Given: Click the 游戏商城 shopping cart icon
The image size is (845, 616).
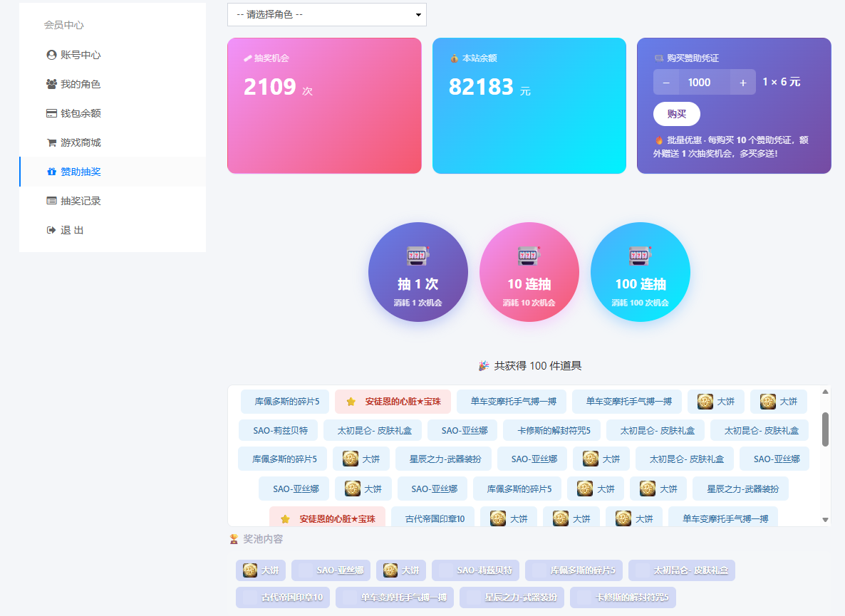Looking at the screenshot, I should coord(51,142).
